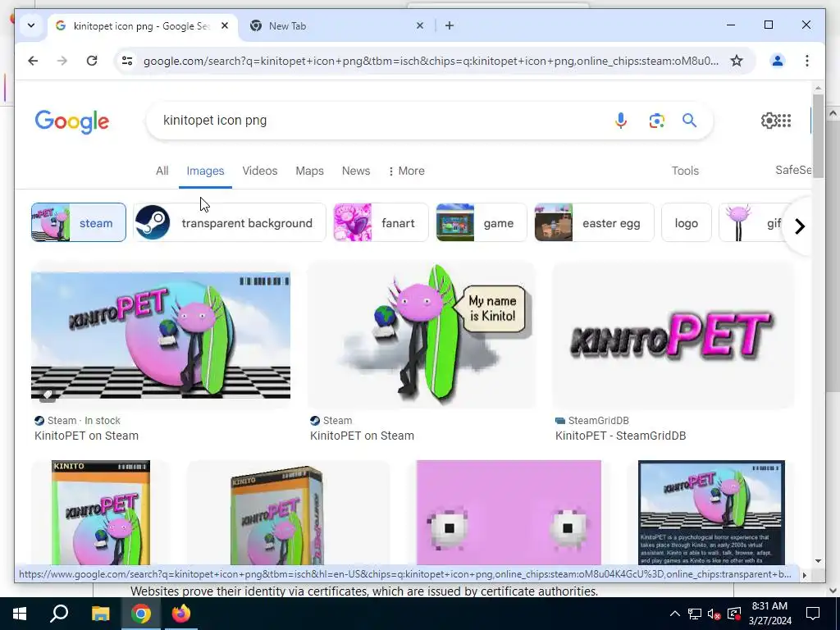Start voice search with microphone
The height and width of the screenshot is (630, 840).
click(620, 121)
